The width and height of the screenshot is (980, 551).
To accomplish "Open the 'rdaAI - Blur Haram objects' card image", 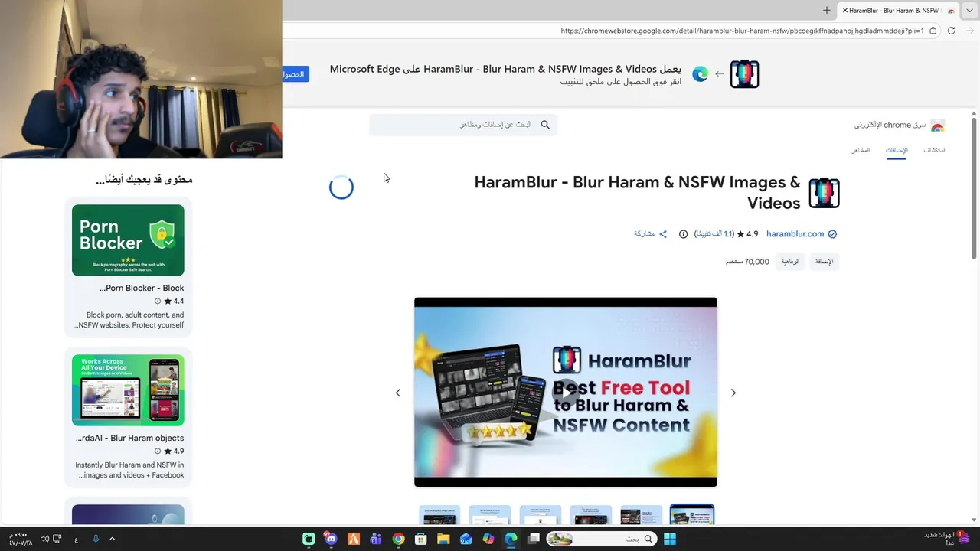I will pos(128,390).
